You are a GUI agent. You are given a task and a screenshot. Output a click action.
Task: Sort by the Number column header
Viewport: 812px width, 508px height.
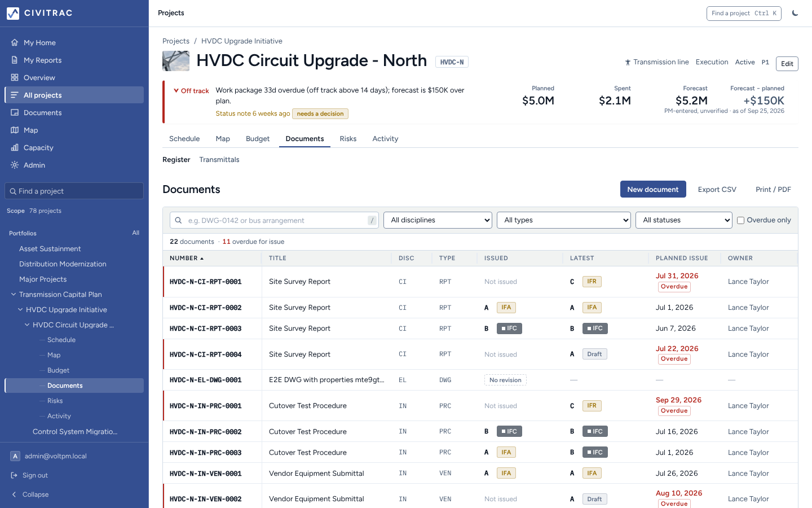pos(187,258)
